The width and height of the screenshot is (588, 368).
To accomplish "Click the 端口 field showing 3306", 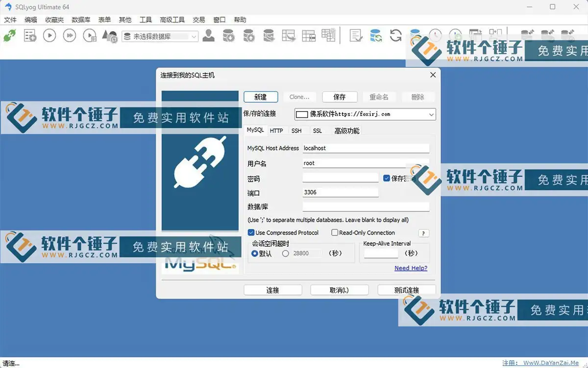I will click(341, 192).
